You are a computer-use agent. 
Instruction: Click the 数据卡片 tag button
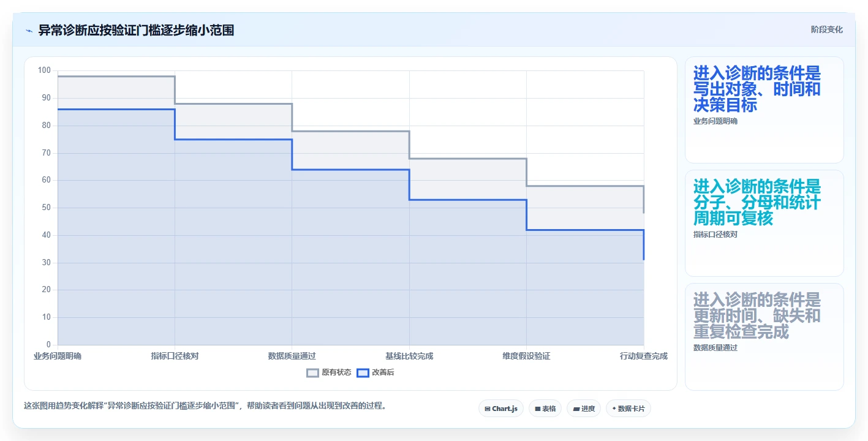628,409
